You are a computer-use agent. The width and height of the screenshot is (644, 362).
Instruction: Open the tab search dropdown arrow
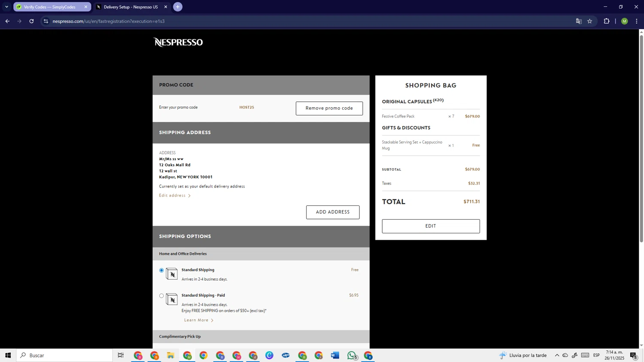coord(6,7)
